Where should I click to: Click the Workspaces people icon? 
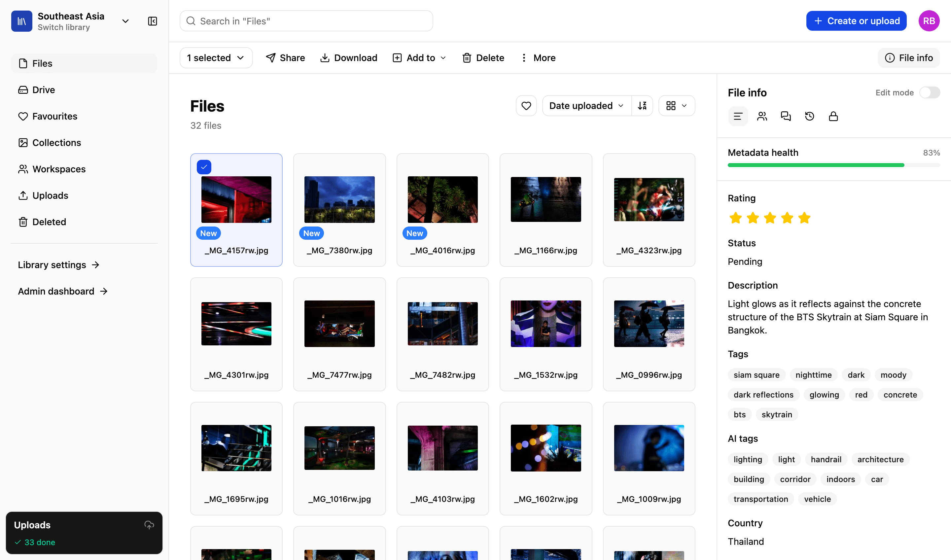tap(23, 169)
